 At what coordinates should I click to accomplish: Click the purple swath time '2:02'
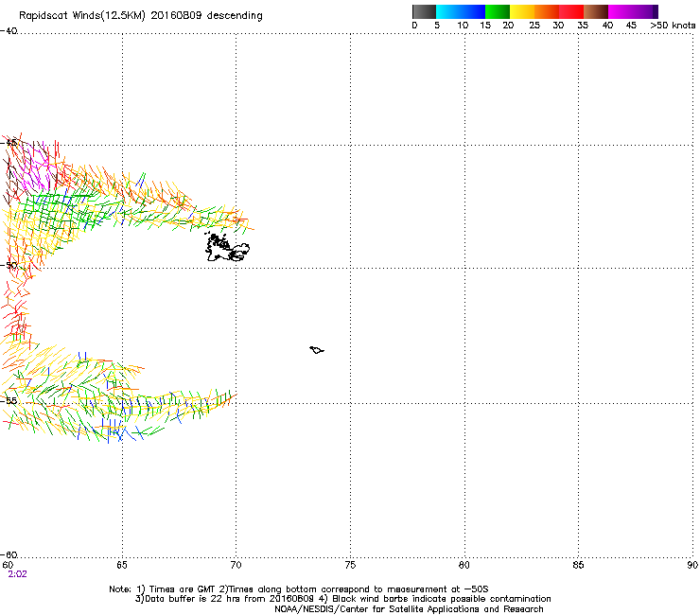coord(17,574)
